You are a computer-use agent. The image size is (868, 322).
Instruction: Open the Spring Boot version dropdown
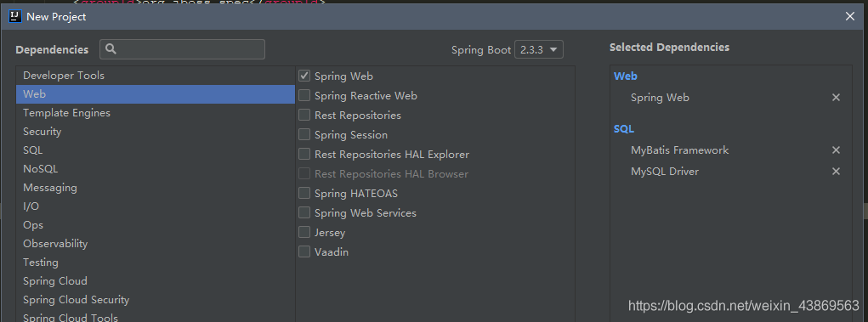(x=539, y=50)
